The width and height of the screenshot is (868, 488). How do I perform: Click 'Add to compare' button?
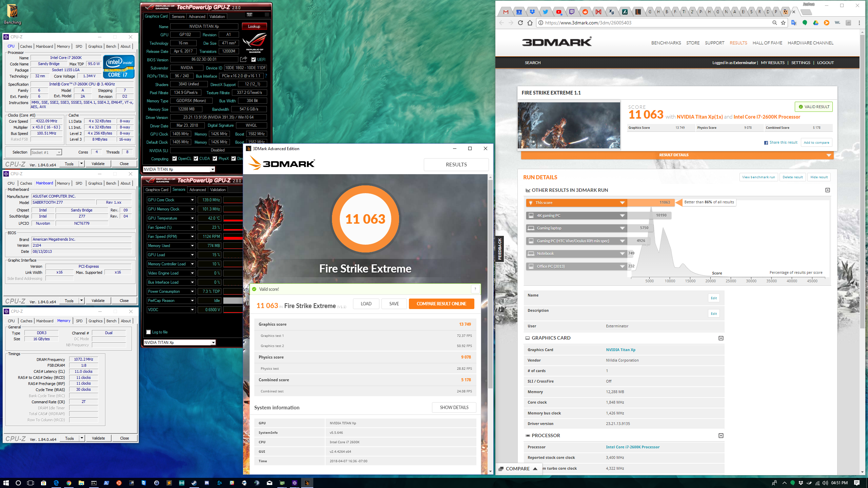click(816, 142)
